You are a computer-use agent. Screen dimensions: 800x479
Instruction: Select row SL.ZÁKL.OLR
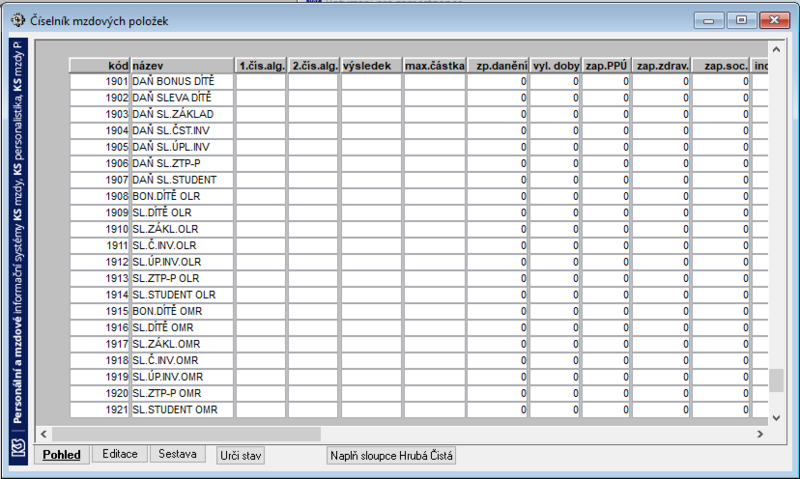point(418,229)
